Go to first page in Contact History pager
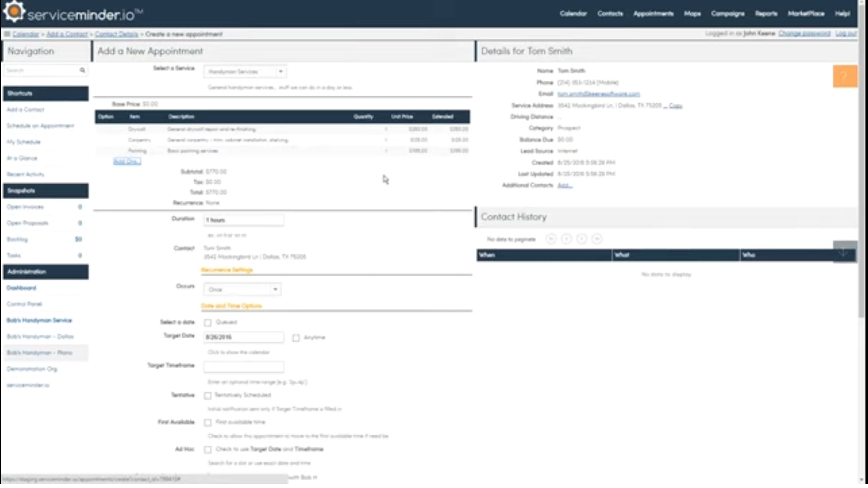 coord(551,239)
